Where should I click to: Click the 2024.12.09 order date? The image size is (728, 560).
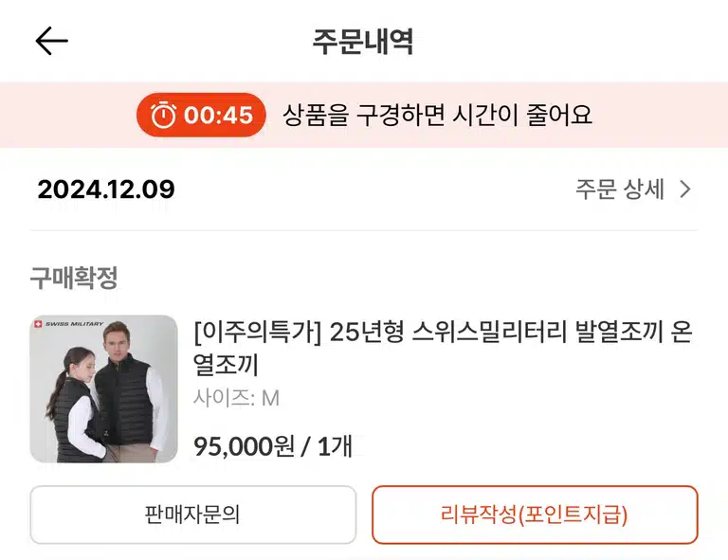pos(106,190)
